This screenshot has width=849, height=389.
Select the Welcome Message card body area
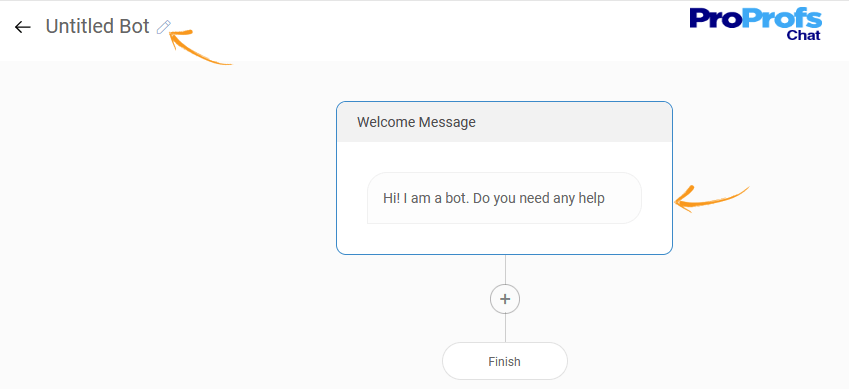504,198
